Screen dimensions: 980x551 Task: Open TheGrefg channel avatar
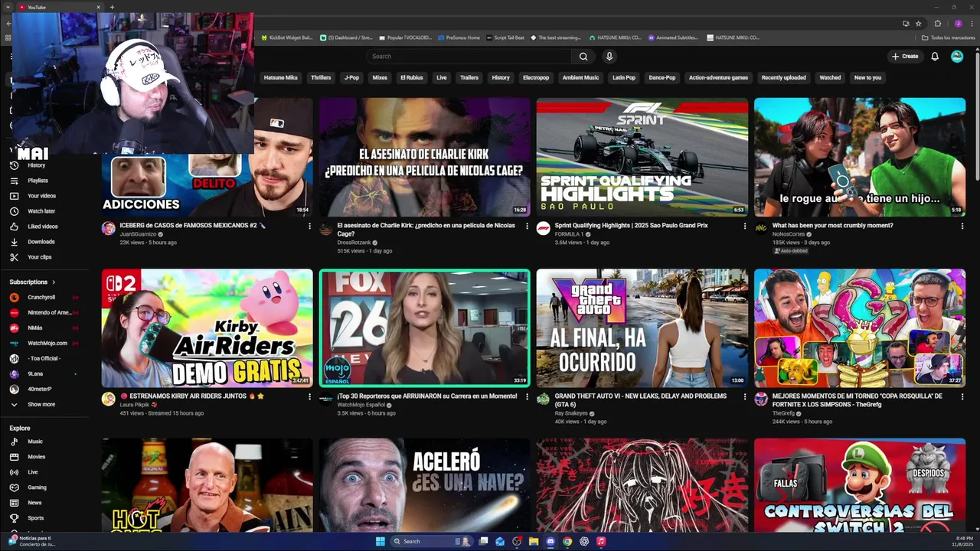pyautogui.click(x=760, y=399)
